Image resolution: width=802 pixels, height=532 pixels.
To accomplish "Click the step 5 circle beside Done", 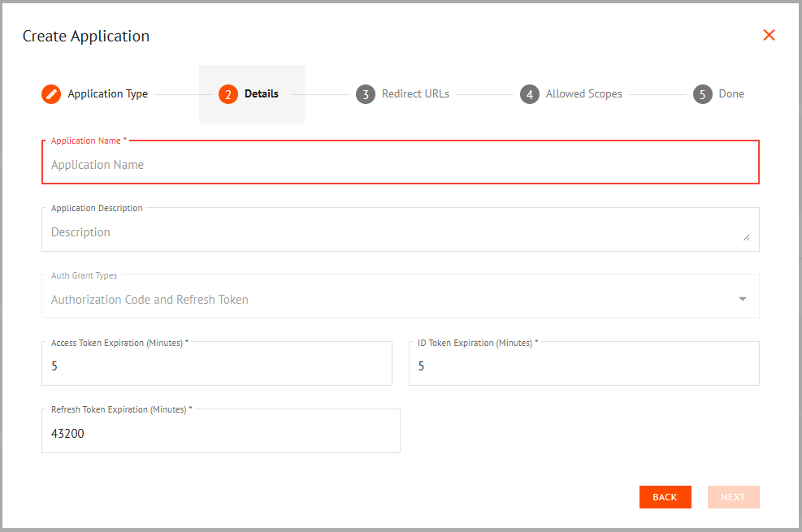I will point(702,93).
